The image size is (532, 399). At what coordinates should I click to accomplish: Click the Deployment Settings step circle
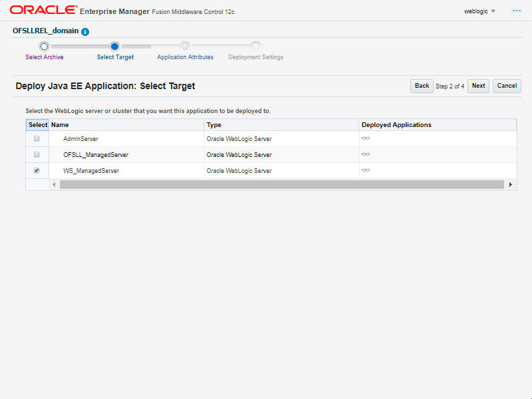pos(255,46)
